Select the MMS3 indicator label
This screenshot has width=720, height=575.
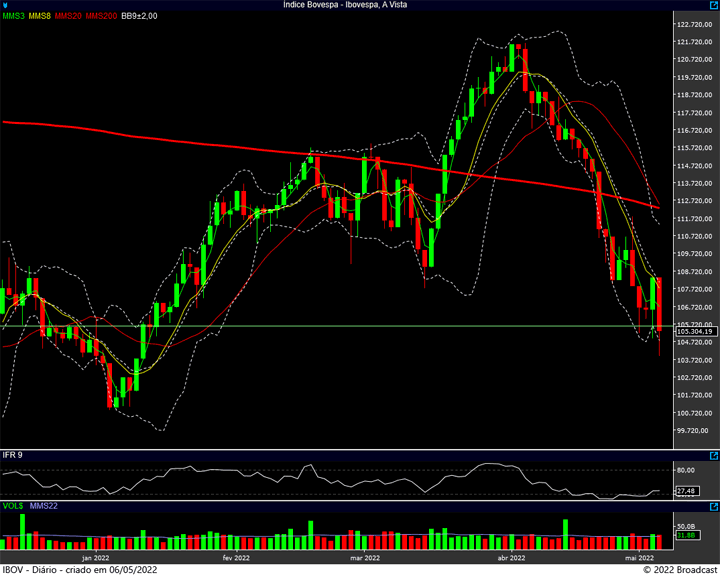pyautogui.click(x=14, y=16)
